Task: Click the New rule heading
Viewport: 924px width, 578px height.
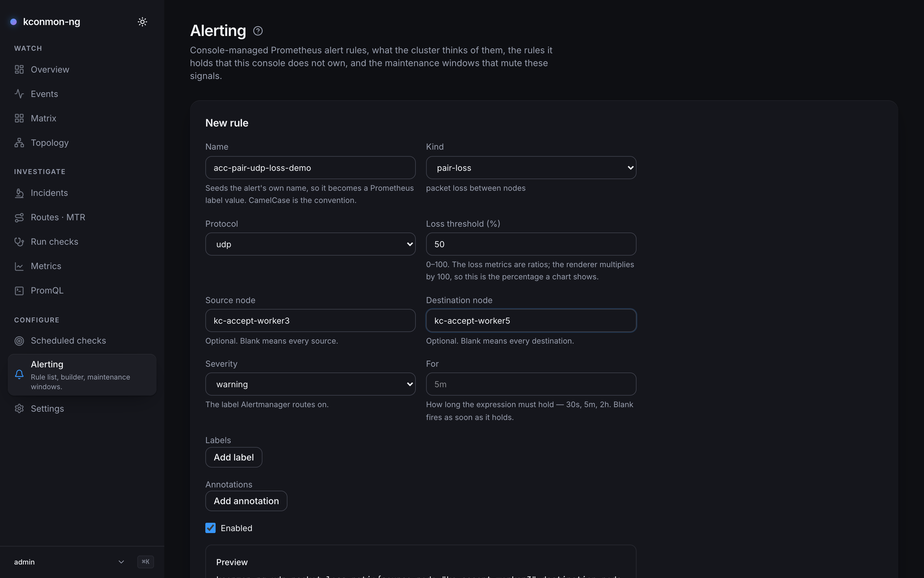Action: [x=227, y=123]
